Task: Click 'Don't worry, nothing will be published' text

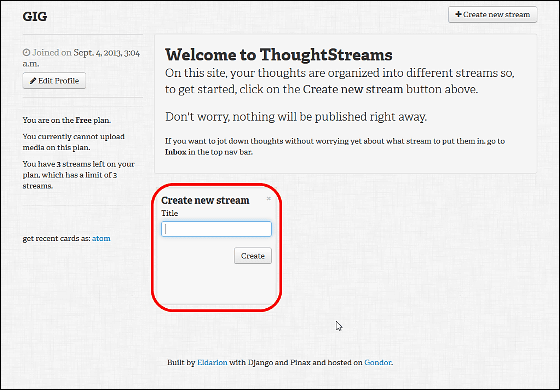Action: pyautogui.click(x=296, y=117)
